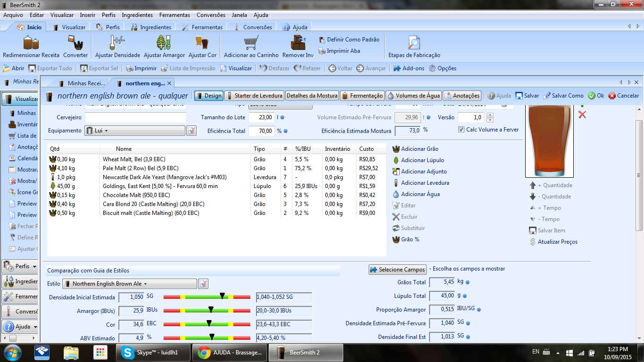
Task: Click Remover Inv icon
Action: point(297,47)
